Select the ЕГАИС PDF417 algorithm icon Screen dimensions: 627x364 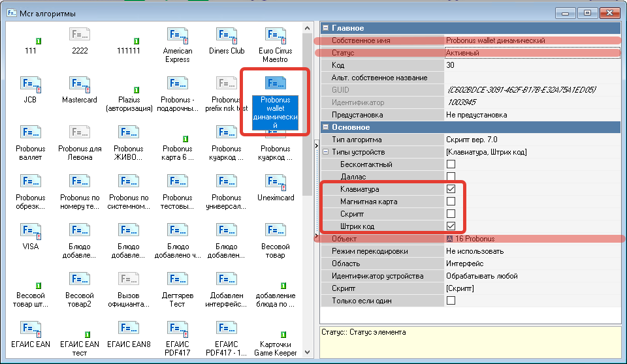point(177,330)
